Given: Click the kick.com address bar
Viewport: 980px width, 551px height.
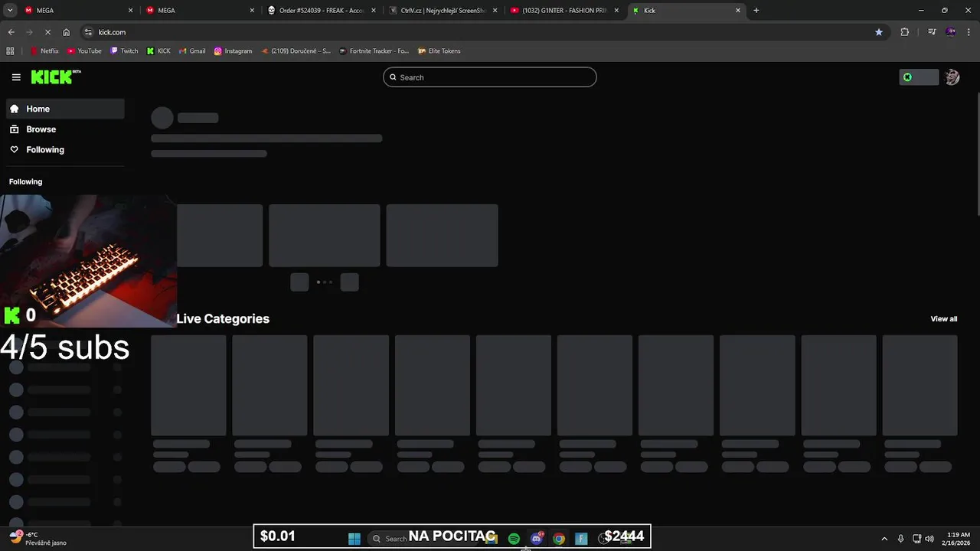Looking at the screenshot, I should coord(482,32).
